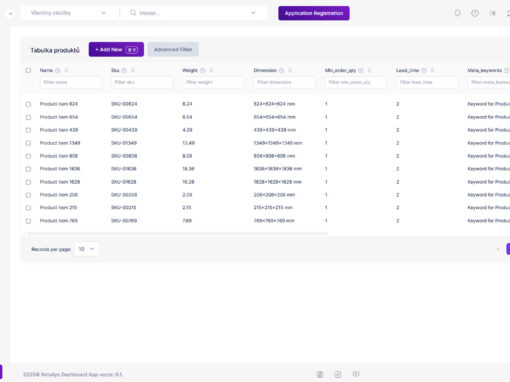
Task: Select the checkbox for Product Item 808
Action: point(28,156)
